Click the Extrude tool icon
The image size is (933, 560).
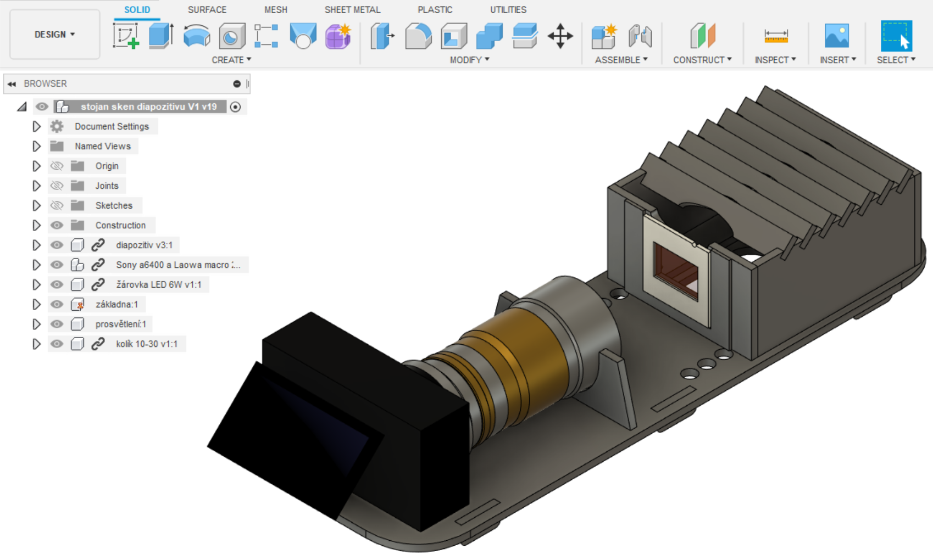[x=161, y=36]
